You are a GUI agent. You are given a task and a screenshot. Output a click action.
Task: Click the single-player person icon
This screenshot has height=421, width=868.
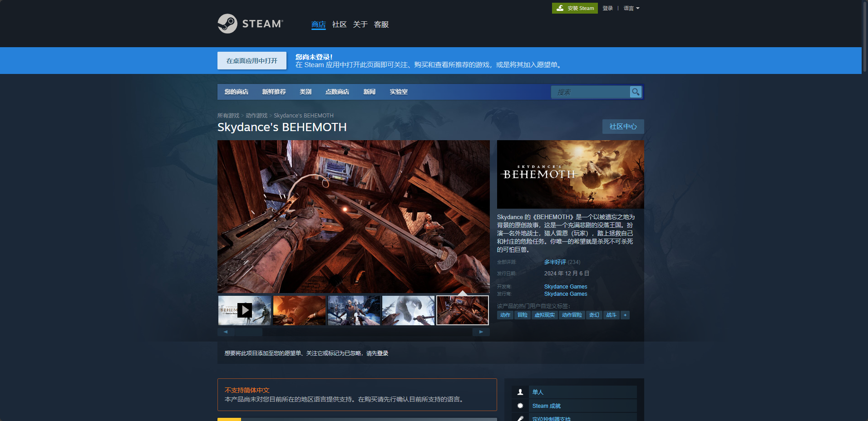pyautogui.click(x=520, y=392)
